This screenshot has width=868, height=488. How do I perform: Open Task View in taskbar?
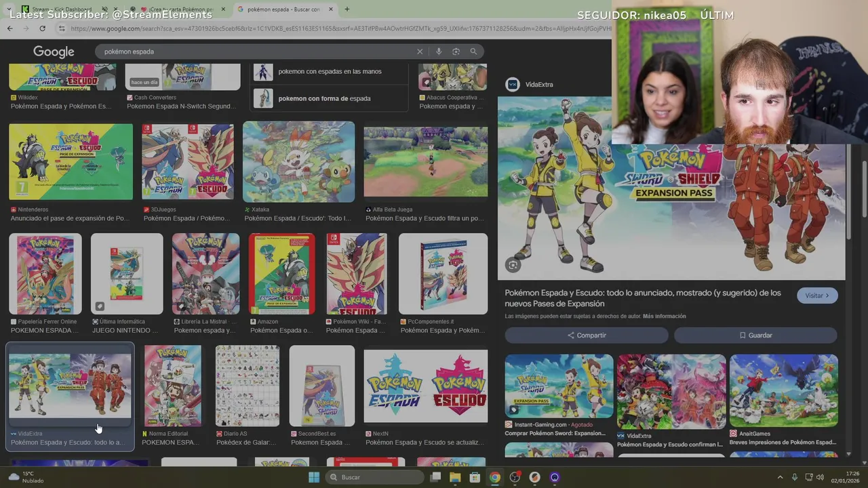[x=435, y=477]
